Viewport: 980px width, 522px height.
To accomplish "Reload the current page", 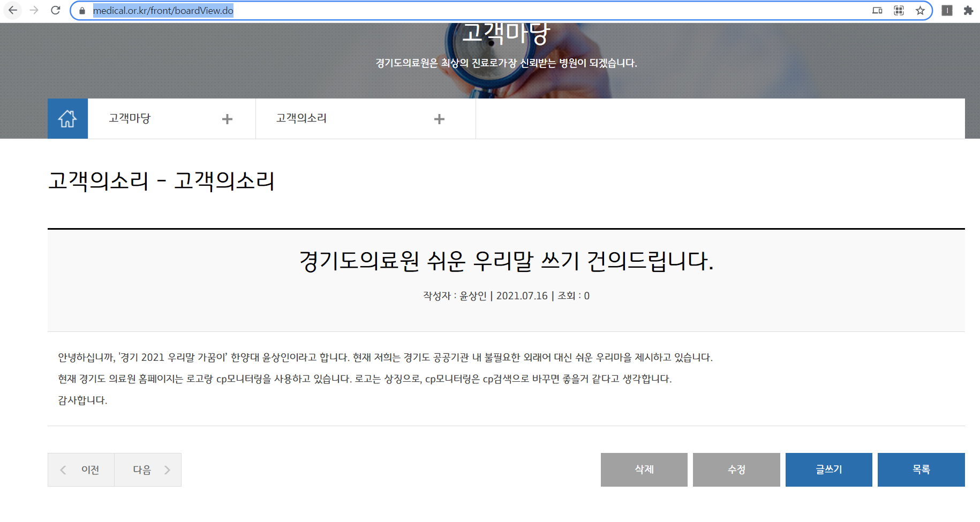I will 56,10.
